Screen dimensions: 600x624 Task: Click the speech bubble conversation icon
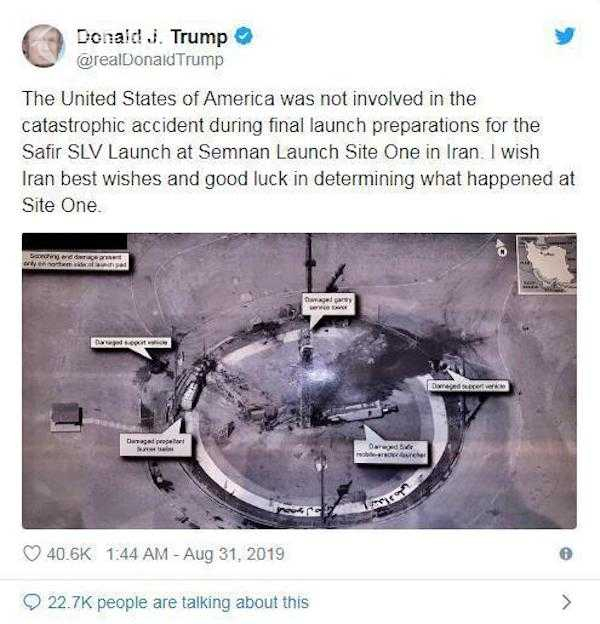(32, 602)
